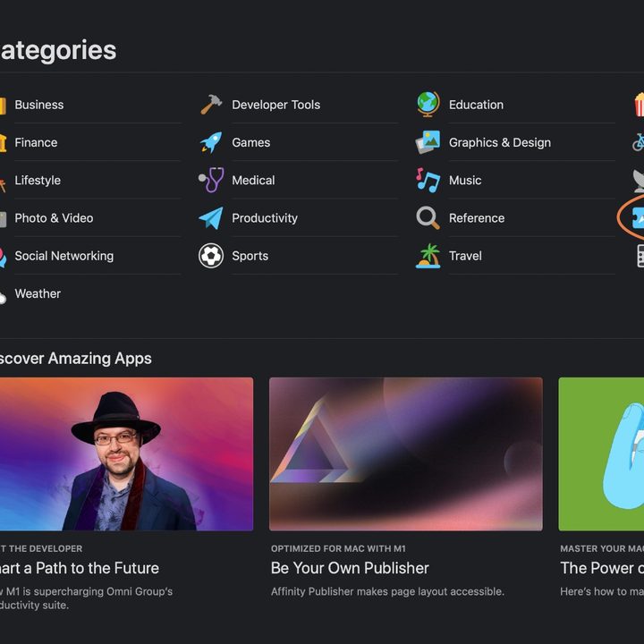The height and width of the screenshot is (644, 644).
Task: Open the Path to the Future story title
Action: 80,568
